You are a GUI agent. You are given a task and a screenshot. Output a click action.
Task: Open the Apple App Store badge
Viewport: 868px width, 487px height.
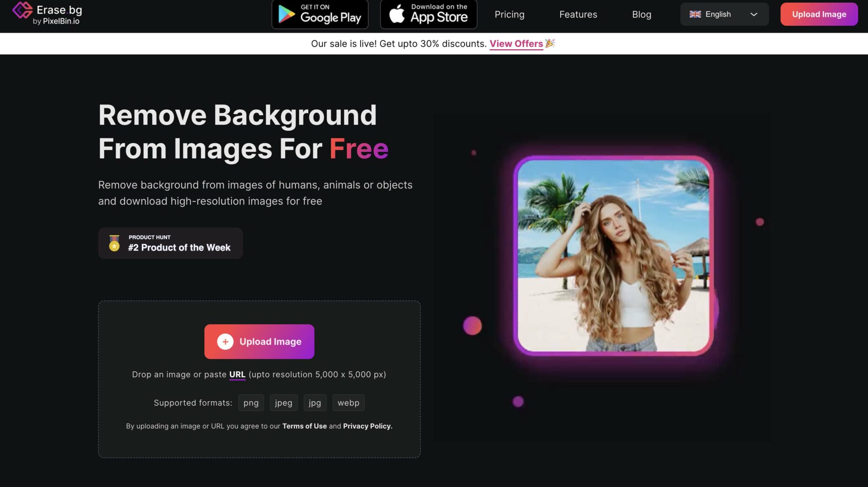click(x=428, y=14)
